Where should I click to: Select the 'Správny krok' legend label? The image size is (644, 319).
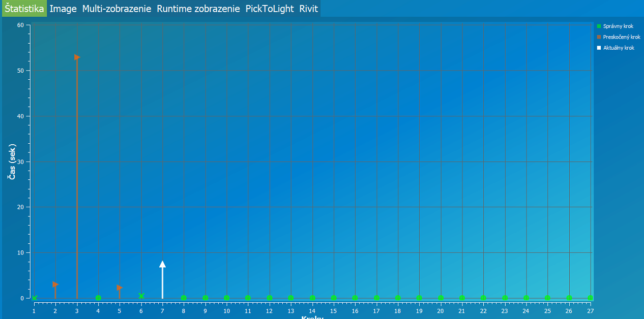point(618,26)
